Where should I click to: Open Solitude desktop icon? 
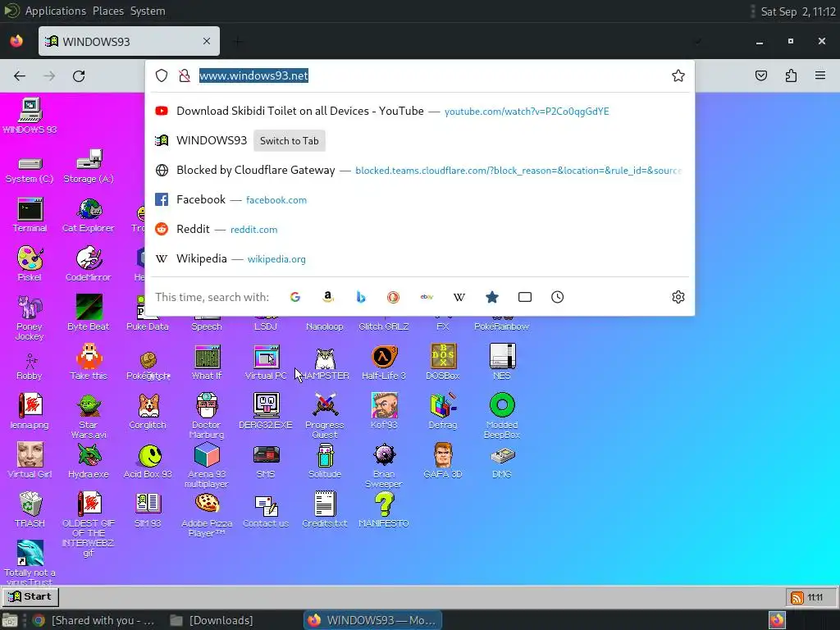325,461
